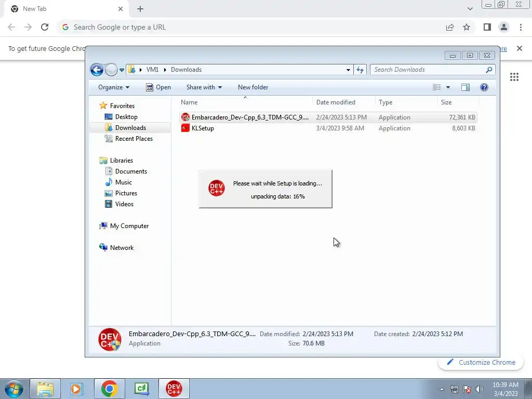Image resolution: width=532 pixels, height=399 pixels.
Task: Open Downloads in the navigation pane
Action: (x=130, y=128)
